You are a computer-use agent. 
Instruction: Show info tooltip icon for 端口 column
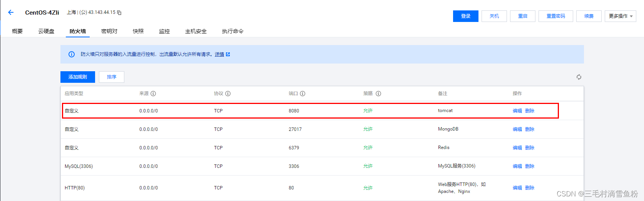click(303, 94)
